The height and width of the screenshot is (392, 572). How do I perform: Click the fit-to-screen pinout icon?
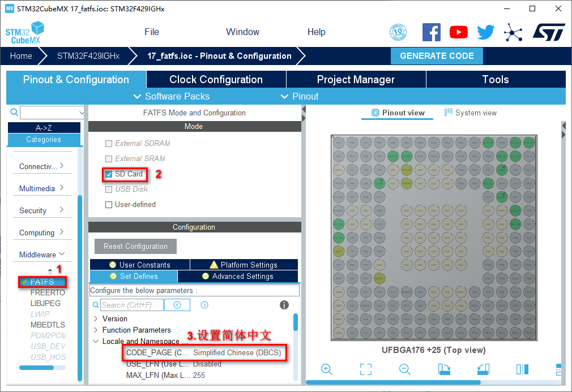pyautogui.click(x=366, y=369)
